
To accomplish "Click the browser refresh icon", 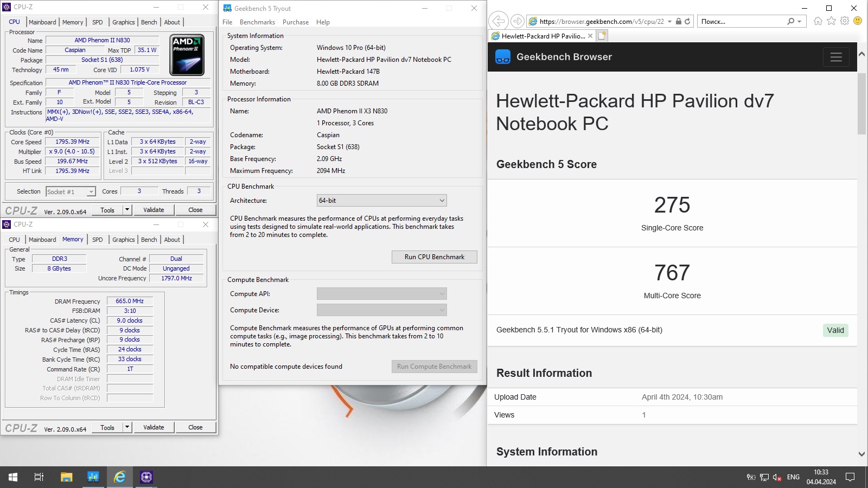I will point(687,21).
